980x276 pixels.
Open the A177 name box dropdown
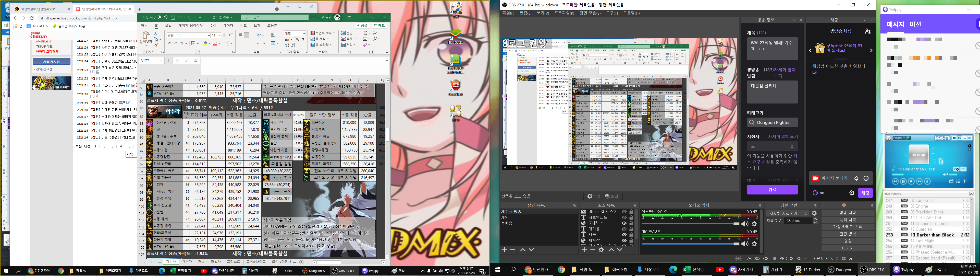click(x=162, y=61)
